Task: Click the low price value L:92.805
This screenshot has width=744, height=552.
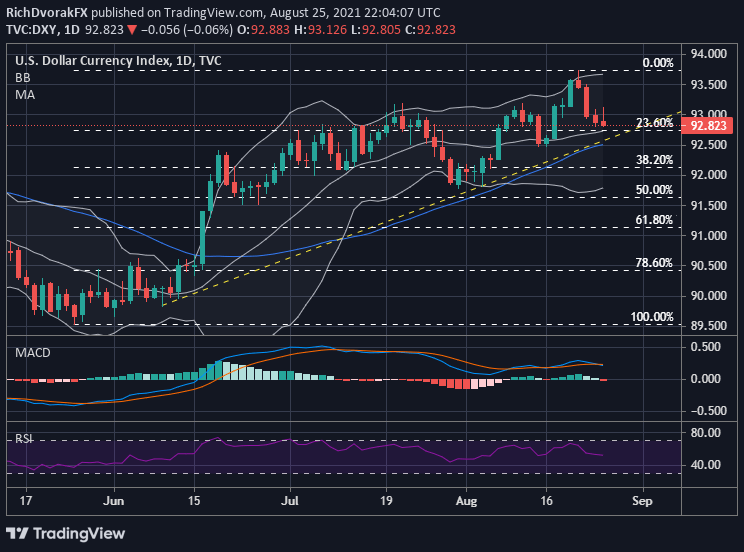Action: [x=376, y=30]
